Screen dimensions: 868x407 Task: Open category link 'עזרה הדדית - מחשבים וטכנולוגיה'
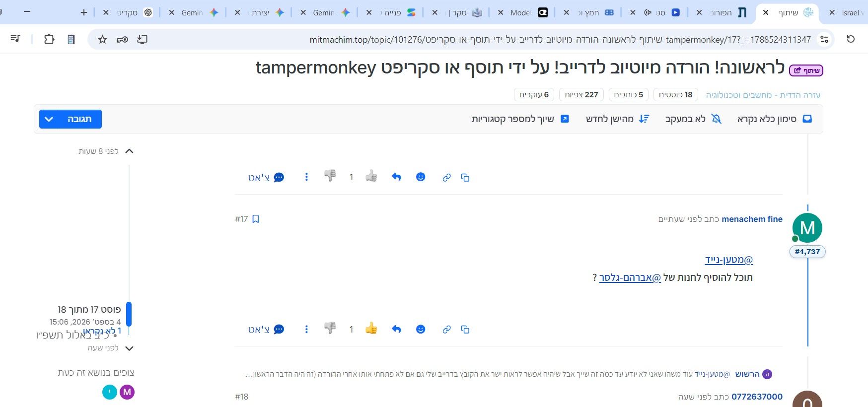[763, 95]
